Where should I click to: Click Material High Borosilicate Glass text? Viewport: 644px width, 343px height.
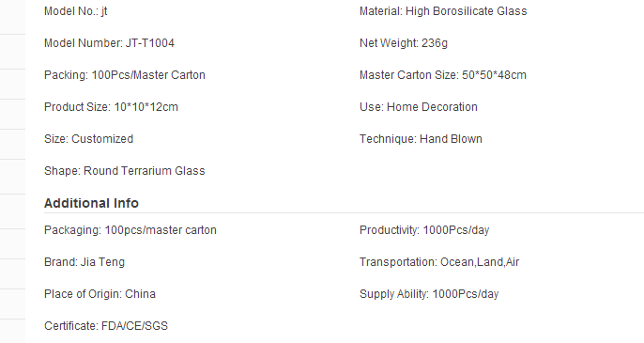(443, 11)
